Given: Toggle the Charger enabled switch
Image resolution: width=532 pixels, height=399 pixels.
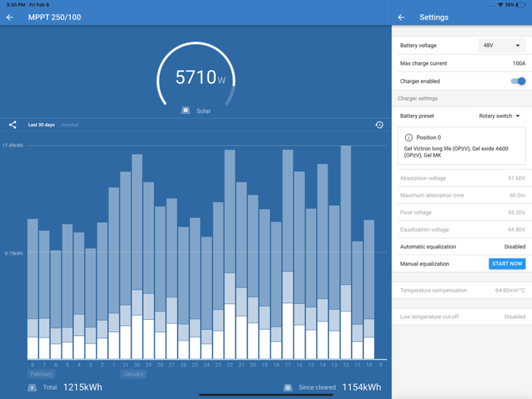Looking at the screenshot, I should [518, 81].
